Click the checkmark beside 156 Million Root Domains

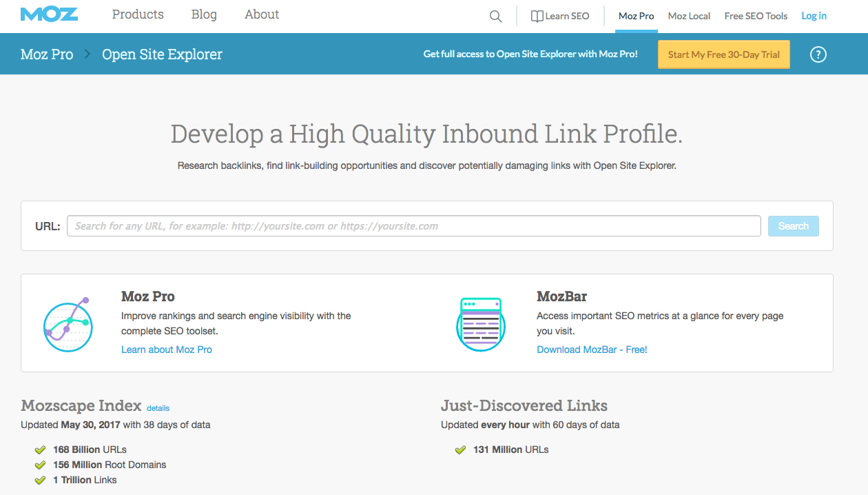click(40, 465)
